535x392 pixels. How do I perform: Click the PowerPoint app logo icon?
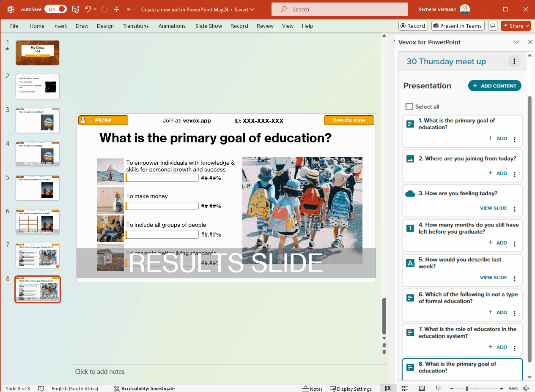[x=11, y=9]
